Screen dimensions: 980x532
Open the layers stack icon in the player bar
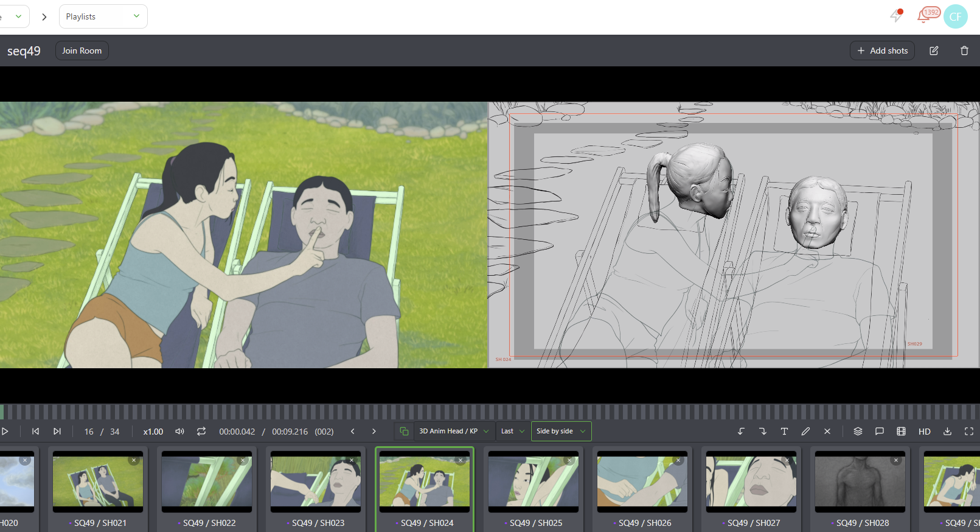tap(858, 432)
